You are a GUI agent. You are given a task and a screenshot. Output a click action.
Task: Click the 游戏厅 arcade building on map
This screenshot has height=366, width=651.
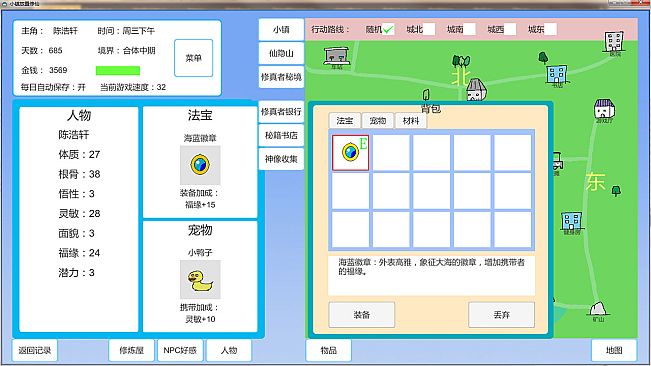[604, 109]
